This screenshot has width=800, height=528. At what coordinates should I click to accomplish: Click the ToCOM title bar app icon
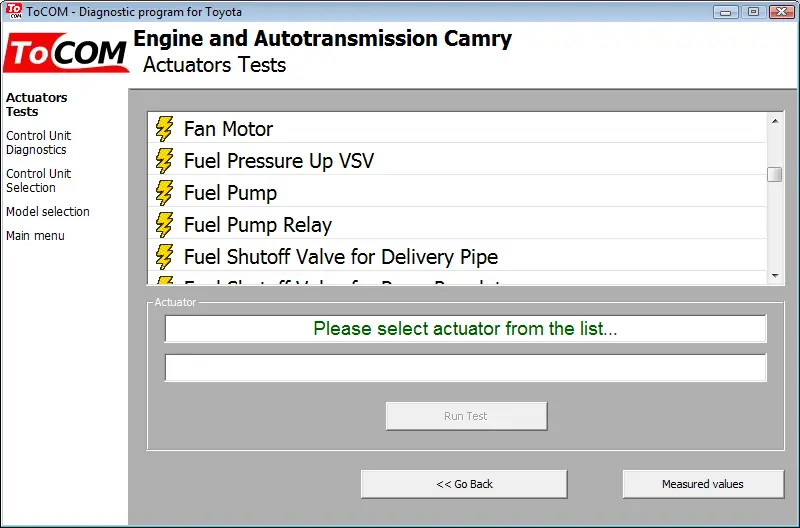tap(14, 11)
